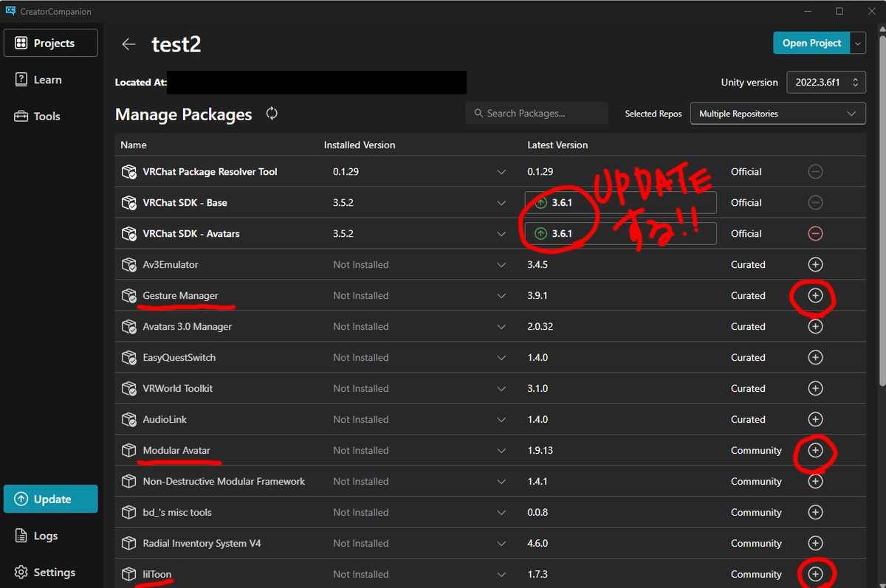This screenshot has width=886, height=588.
Task: Select the EasyQuestSwitch package name
Action: (181, 357)
